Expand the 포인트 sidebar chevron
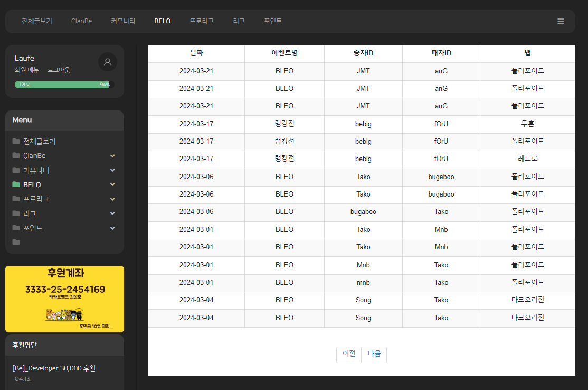The height and width of the screenshot is (390, 588). point(112,228)
